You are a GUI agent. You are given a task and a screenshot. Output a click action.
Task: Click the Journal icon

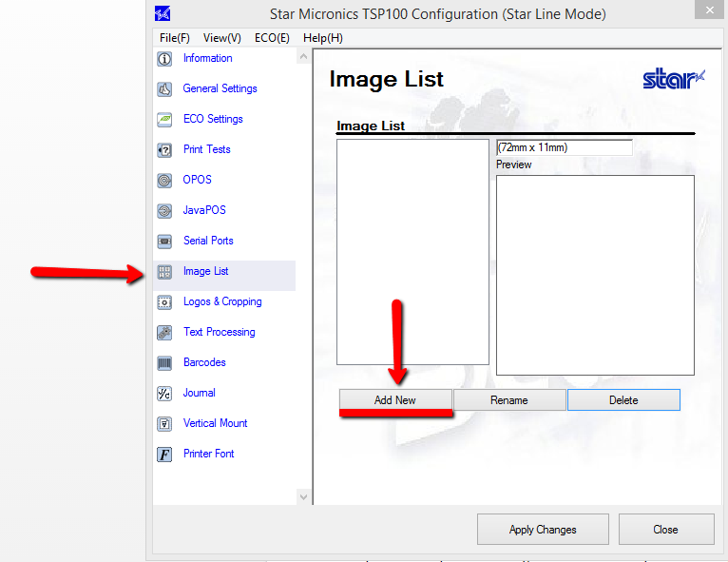[x=164, y=394]
